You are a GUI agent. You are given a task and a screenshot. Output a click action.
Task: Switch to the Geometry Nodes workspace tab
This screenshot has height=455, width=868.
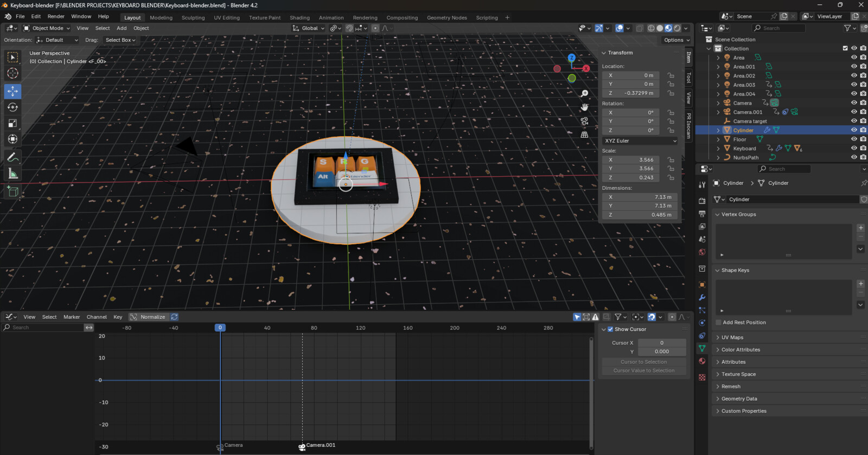coord(446,17)
